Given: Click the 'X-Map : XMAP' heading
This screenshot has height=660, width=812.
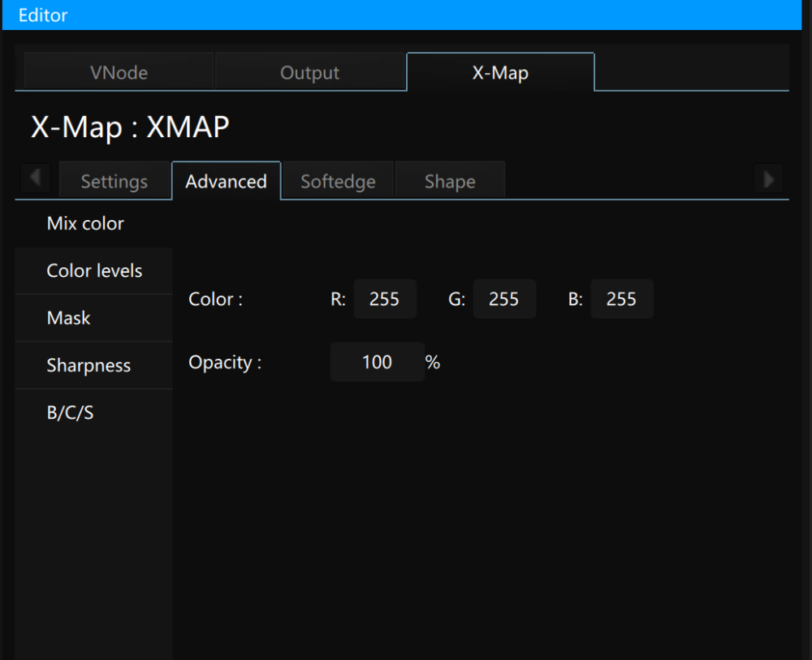Looking at the screenshot, I should coord(130,127).
